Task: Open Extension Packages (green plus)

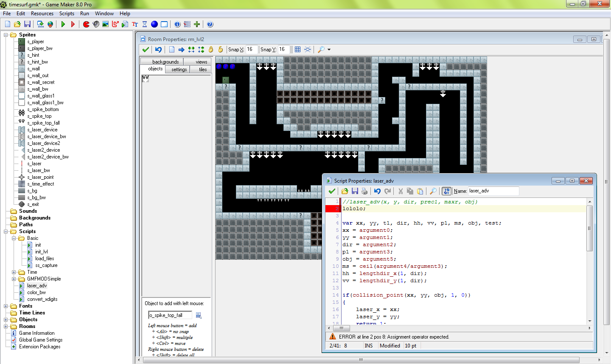Action: tap(197, 24)
